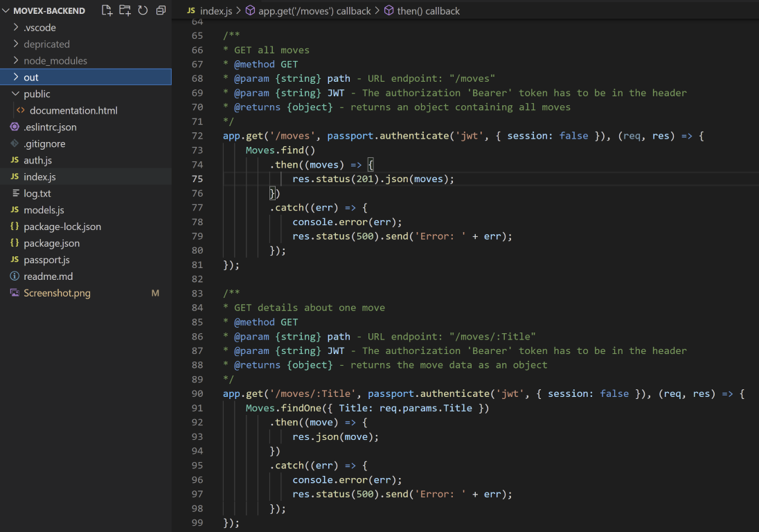
Task: Click .then((move) on line 92
Action: (x=304, y=422)
